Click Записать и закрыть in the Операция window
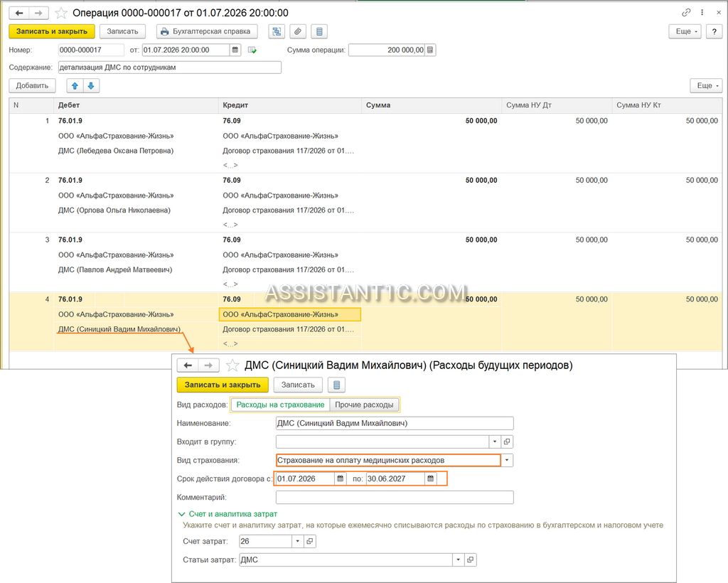The image size is (728, 583). click(51, 31)
